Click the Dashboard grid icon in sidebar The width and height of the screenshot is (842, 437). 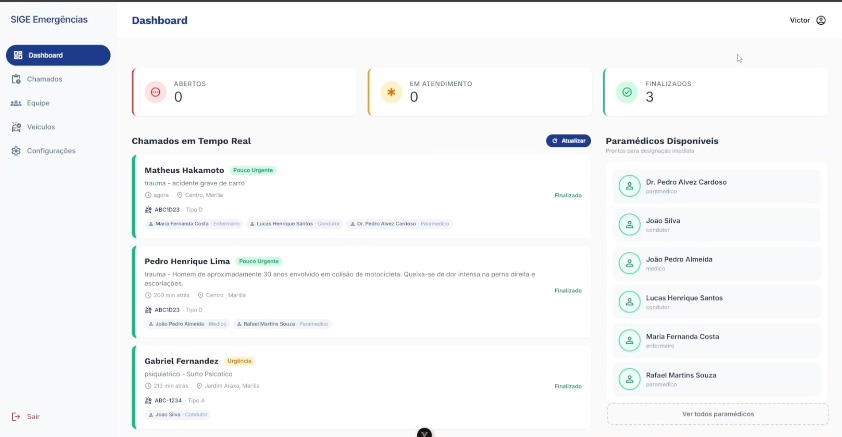18,55
